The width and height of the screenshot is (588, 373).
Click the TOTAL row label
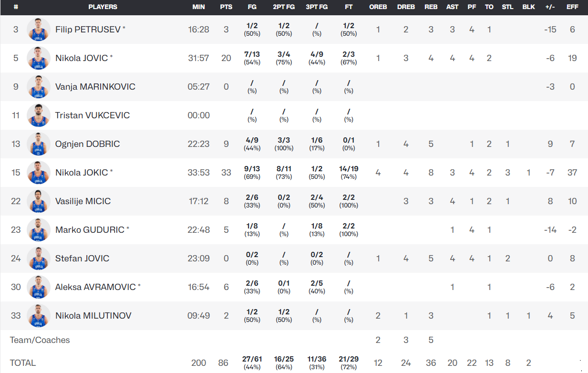[x=23, y=363]
